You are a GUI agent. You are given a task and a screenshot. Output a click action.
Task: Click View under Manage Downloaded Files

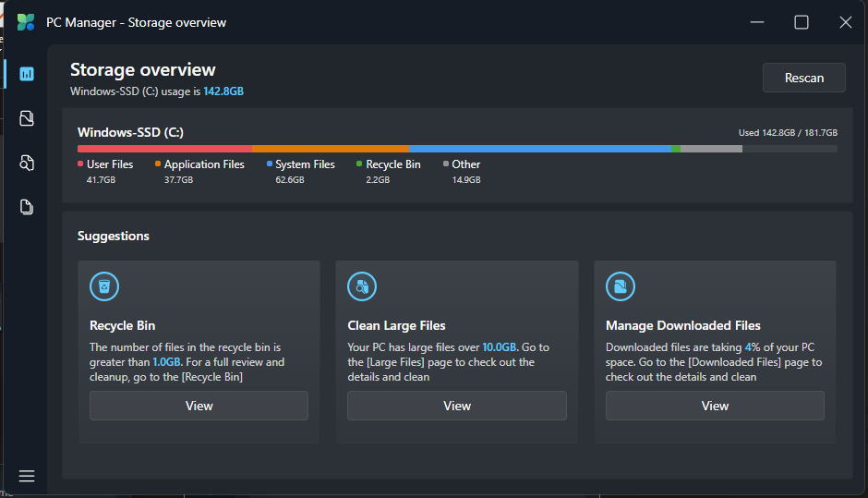coord(715,406)
